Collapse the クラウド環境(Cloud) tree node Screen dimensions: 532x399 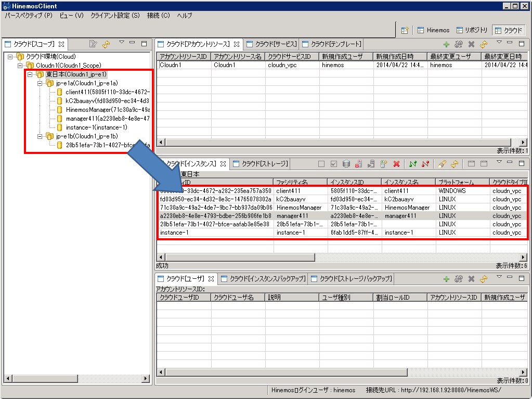10,57
